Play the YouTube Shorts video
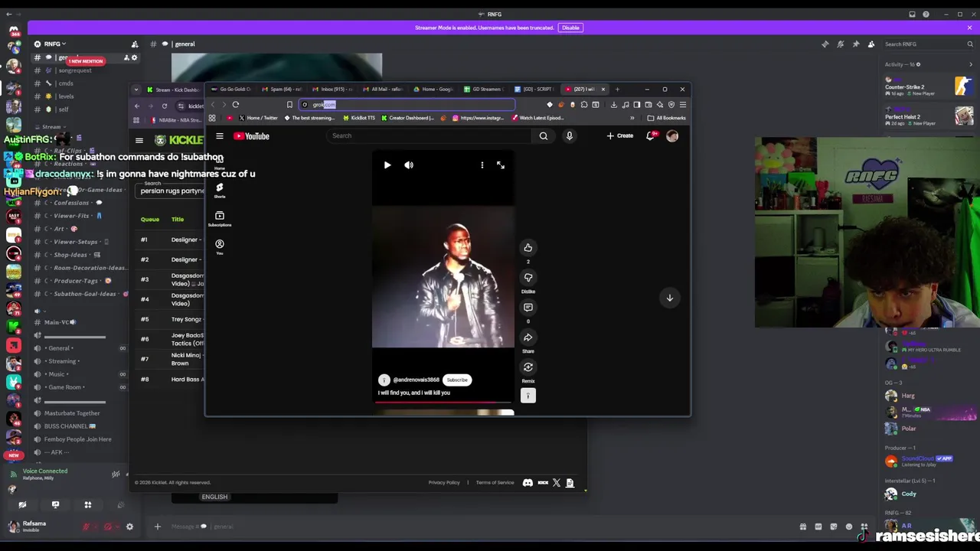 (x=387, y=165)
